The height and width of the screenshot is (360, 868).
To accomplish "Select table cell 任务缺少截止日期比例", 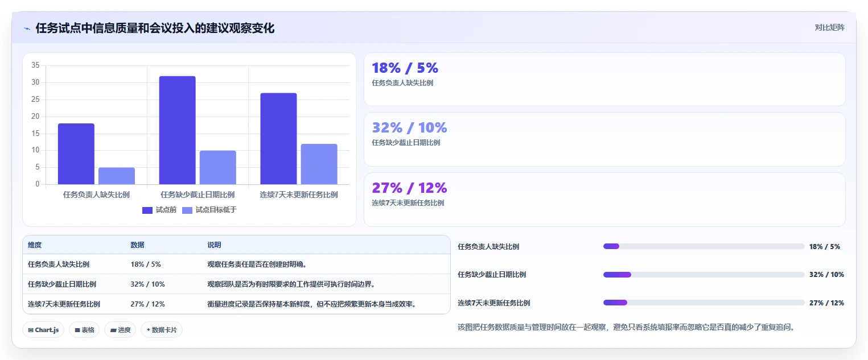I will [62, 284].
